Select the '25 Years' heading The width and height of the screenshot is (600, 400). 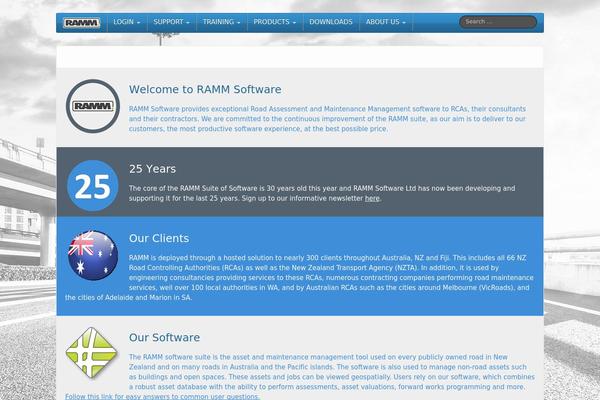pyautogui.click(x=152, y=169)
